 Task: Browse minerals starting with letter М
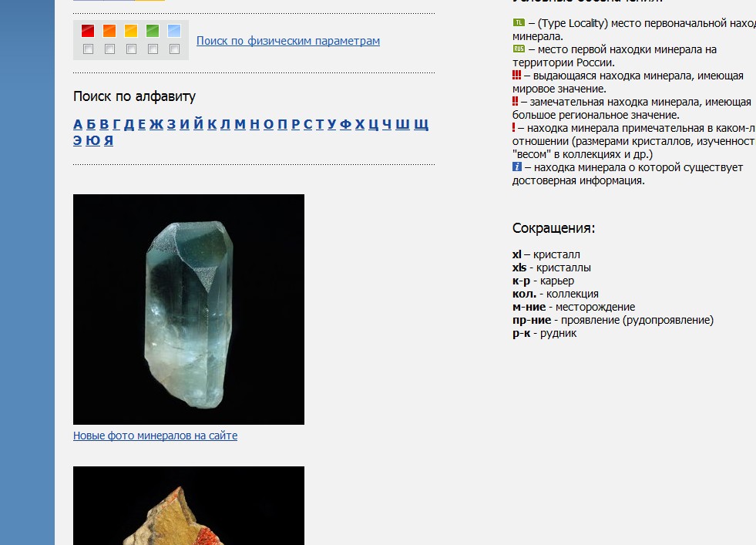240,124
